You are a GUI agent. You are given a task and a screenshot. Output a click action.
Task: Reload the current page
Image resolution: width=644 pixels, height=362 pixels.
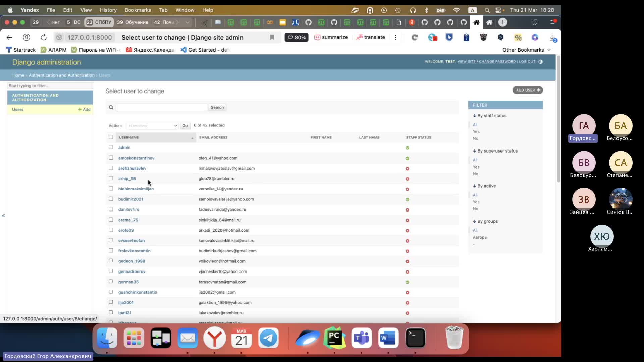44,37
